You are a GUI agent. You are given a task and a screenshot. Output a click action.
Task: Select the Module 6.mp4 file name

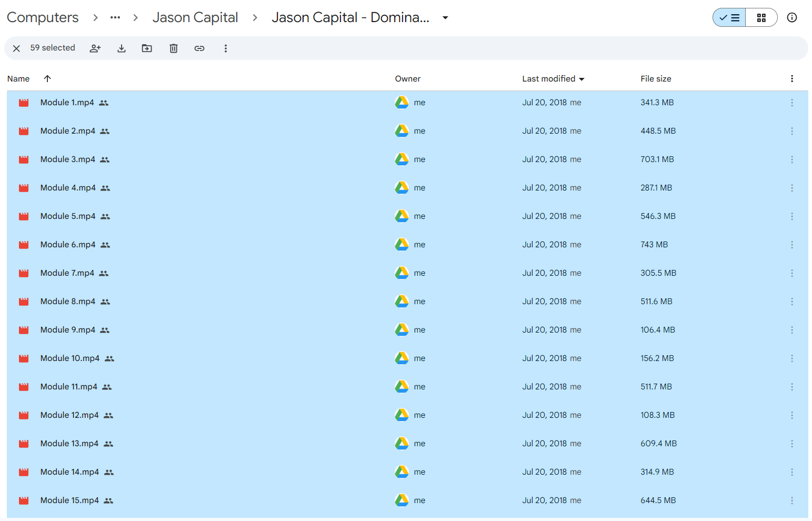(68, 245)
